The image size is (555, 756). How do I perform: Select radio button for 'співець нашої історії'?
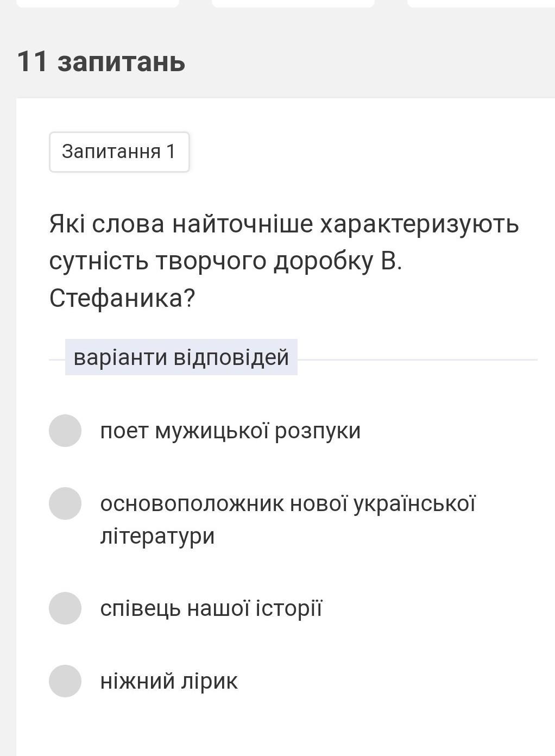click(x=65, y=608)
